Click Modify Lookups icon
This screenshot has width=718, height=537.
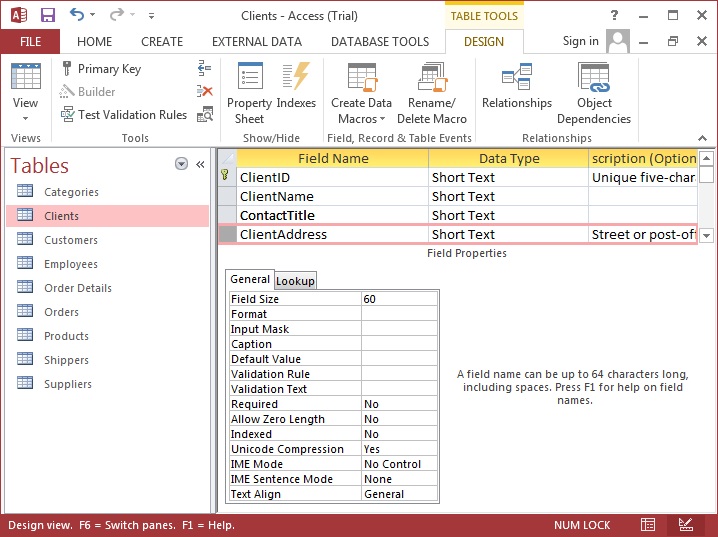pyautogui.click(x=205, y=114)
